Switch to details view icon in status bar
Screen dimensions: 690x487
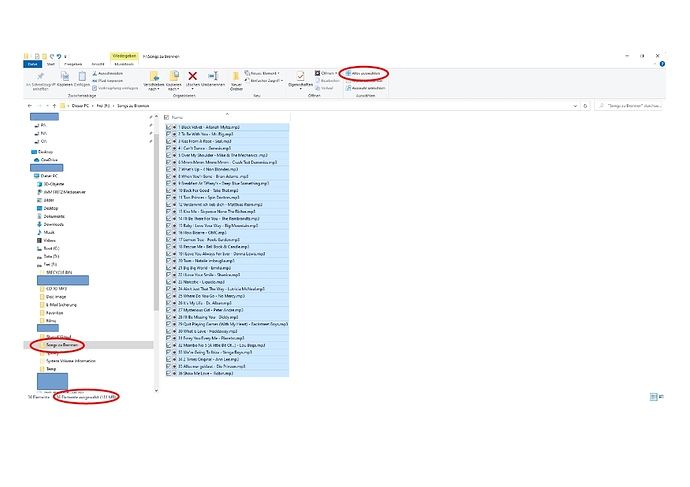pyautogui.click(x=653, y=397)
